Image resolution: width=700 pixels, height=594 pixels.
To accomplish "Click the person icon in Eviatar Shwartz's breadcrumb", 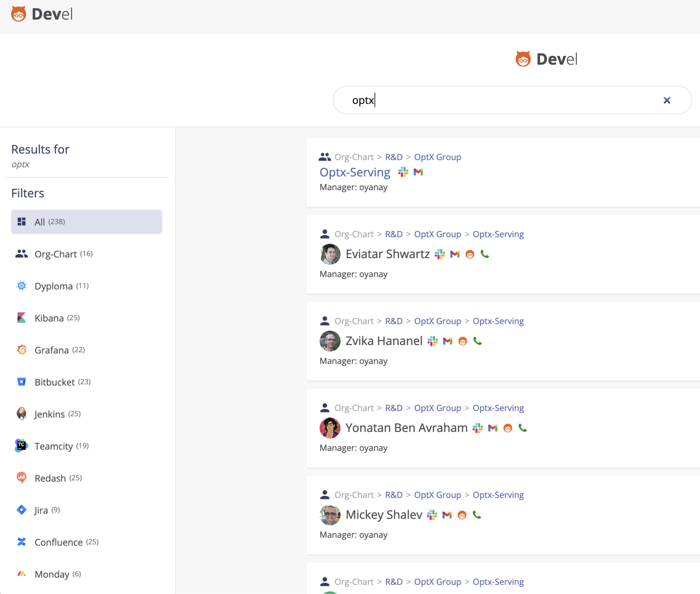I will [x=325, y=234].
